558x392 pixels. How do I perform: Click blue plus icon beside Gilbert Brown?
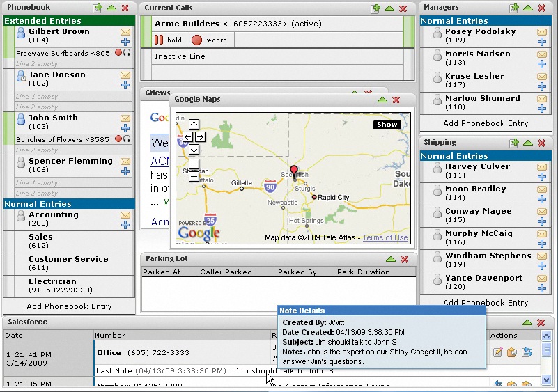[125, 42]
